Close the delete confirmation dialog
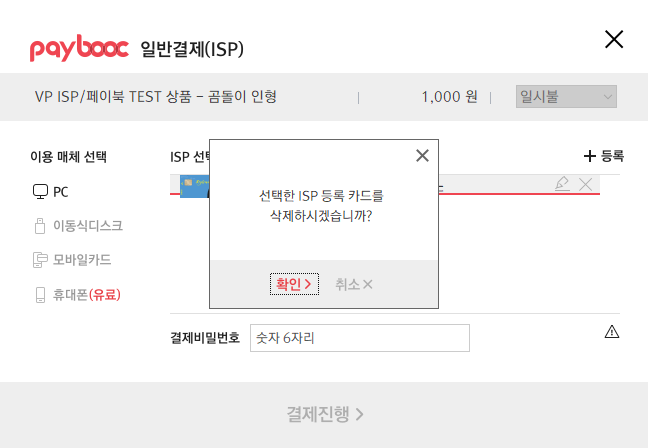648x448 pixels. (x=422, y=156)
